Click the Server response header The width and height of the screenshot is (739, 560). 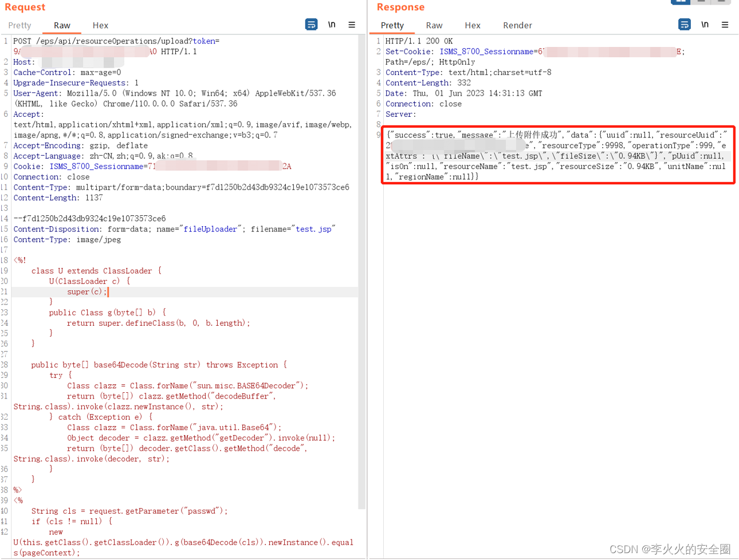[x=400, y=115]
